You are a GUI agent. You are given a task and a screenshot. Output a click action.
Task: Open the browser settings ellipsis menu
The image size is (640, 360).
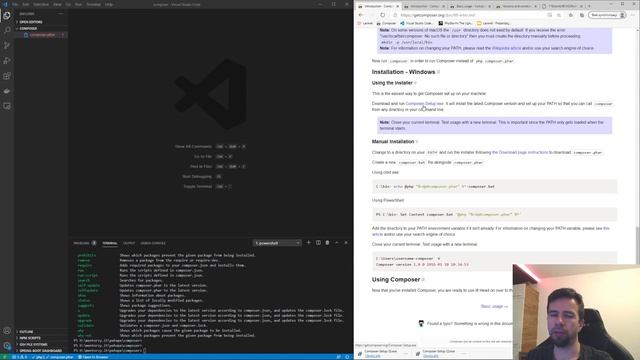633,15
